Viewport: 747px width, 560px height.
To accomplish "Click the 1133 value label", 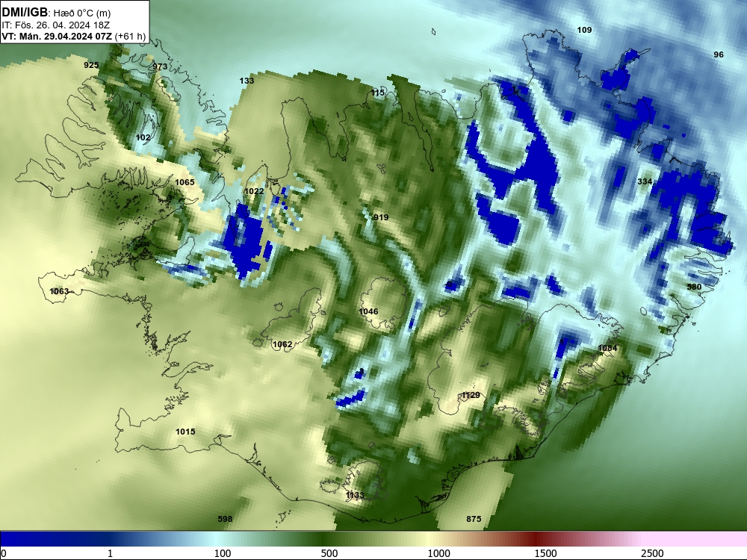I will (x=354, y=495).
